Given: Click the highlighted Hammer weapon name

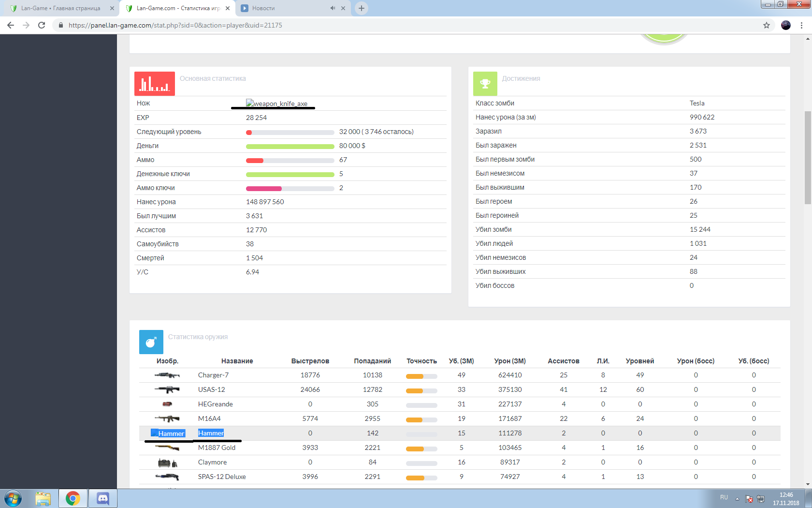Looking at the screenshot, I should (211, 433).
